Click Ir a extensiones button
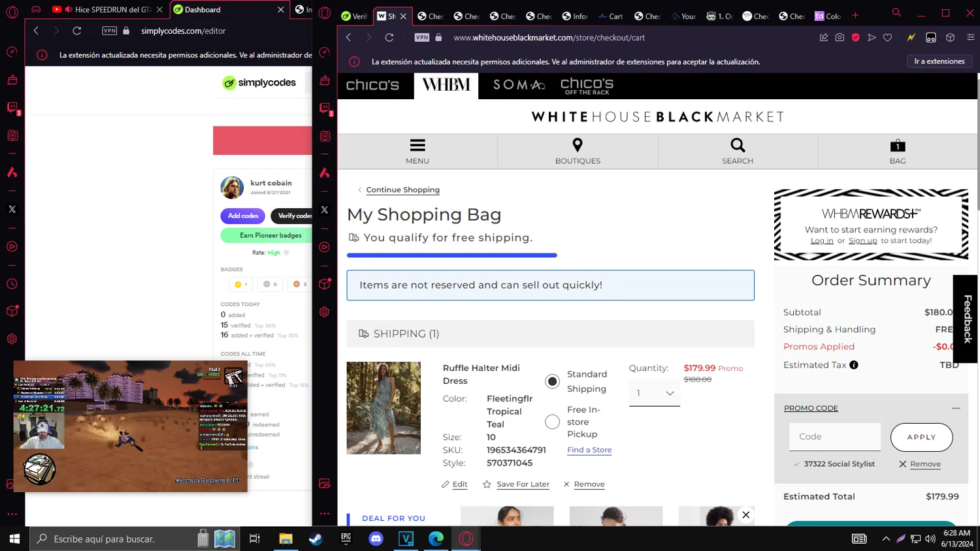Image resolution: width=980 pixels, height=551 pixels. (939, 61)
